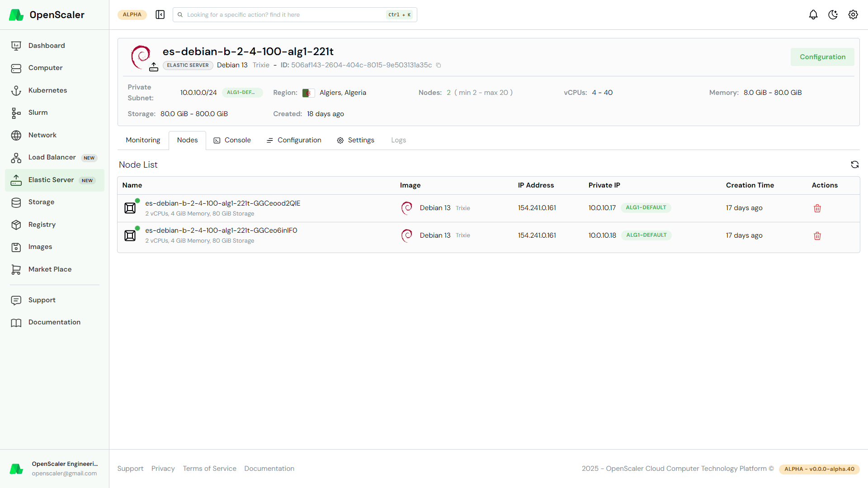This screenshot has height=488, width=868.
Task: Refresh the Node List
Action: 854,164
